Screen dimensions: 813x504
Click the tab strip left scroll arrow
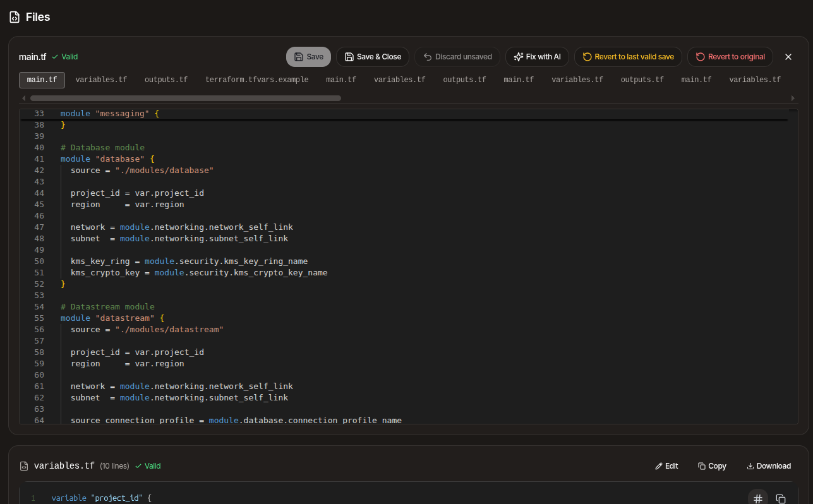coord(24,98)
